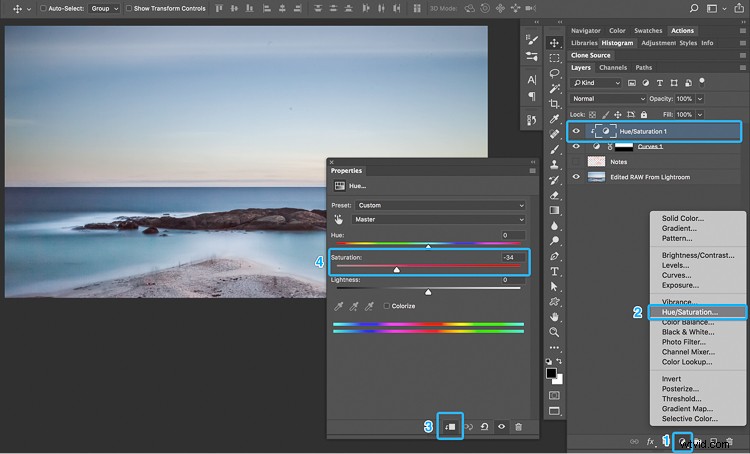Click the Hue value field
This screenshot has height=454, width=750.
pos(513,235)
